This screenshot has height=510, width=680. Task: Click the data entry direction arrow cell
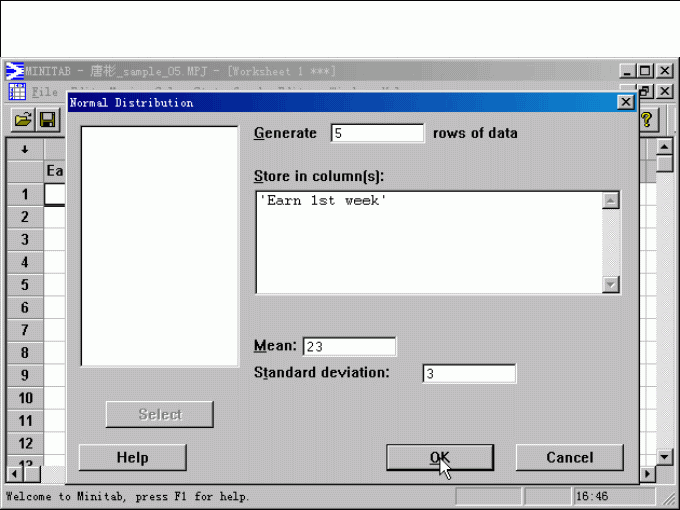coord(25,149)
